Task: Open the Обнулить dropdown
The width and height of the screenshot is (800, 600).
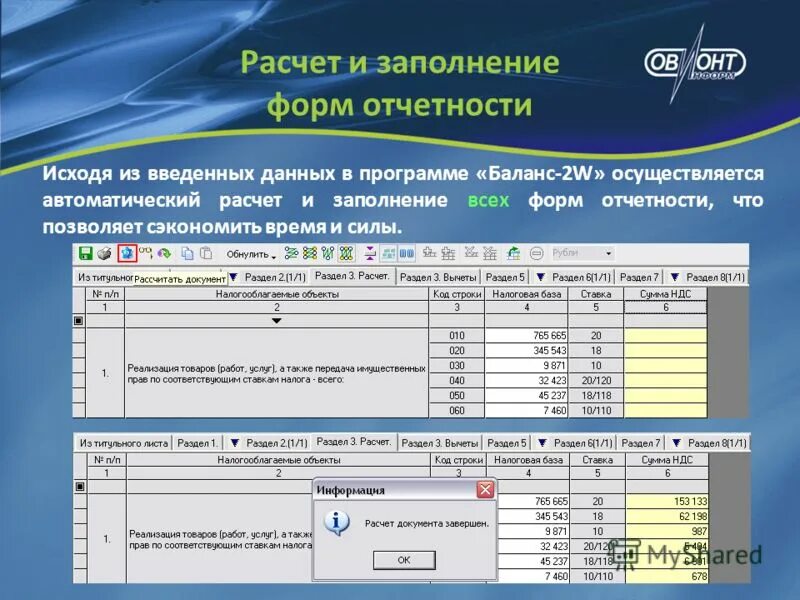Action: (251, 254)
